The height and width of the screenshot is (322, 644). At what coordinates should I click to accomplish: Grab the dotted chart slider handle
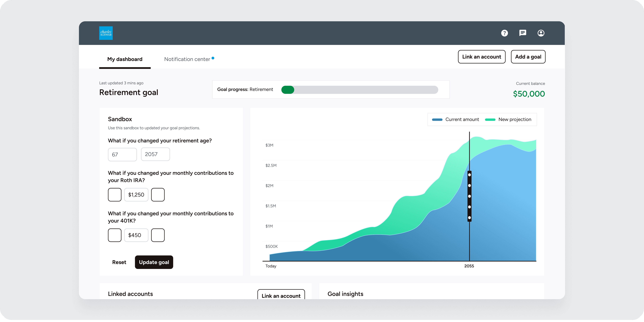pos(469,196)
